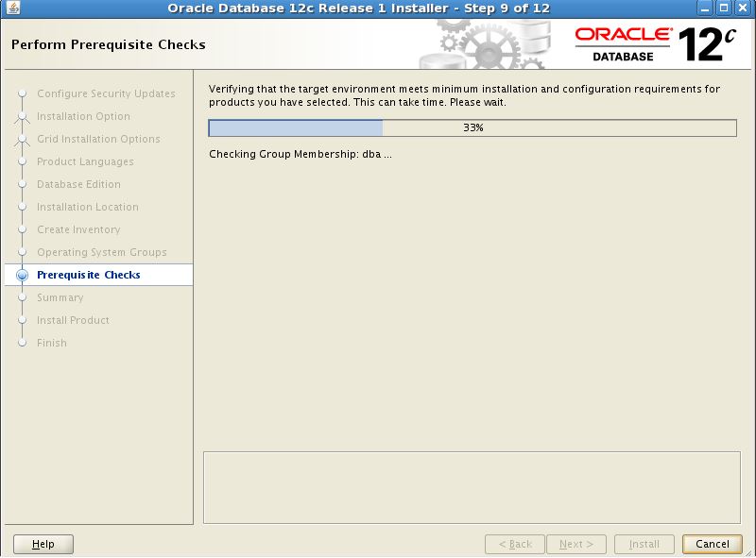This screenshot has width=756, height=558.
Task: Select the Summary step
Action: click(x=60, y=297)
